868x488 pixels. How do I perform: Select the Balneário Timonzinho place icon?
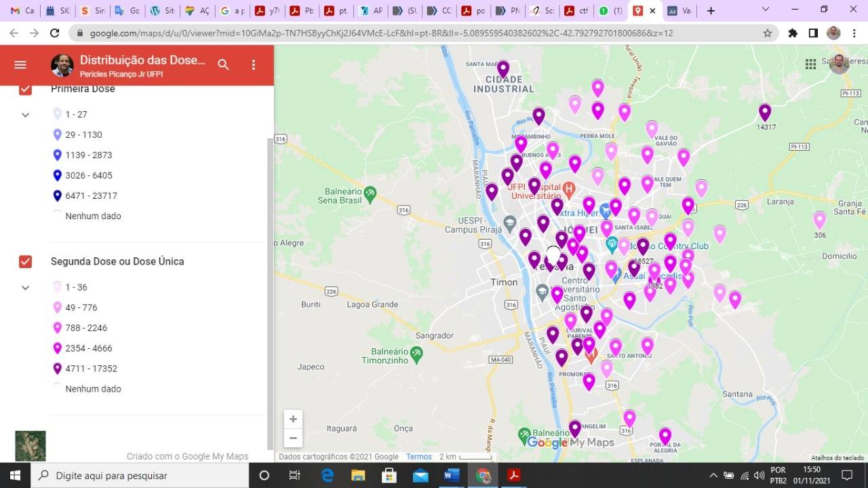point(416,354)
